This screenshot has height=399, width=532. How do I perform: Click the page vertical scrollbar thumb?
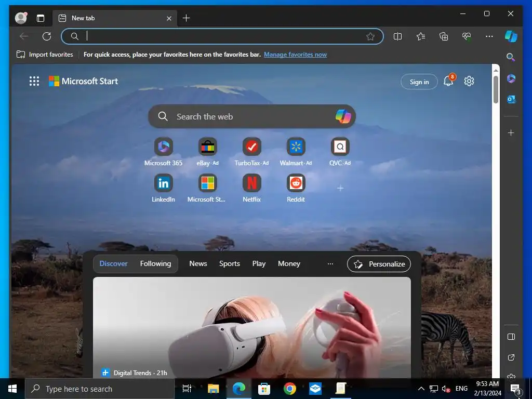click(496, 89)
